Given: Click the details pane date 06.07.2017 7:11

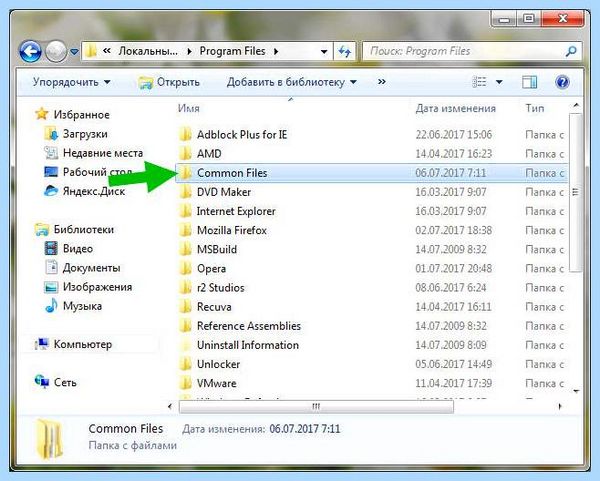Looking at the screenshot, I should (x=305, y=429).
